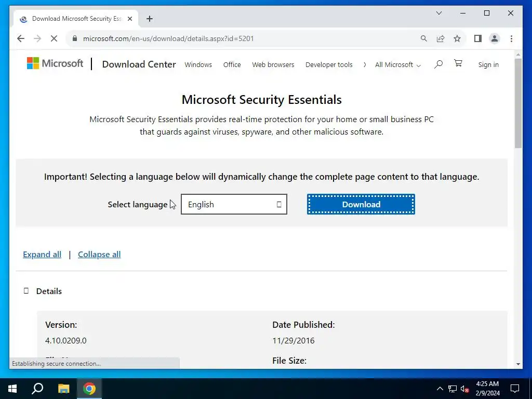This screenshot has width=532, height=399.
Task: Click the 'Date Published:' label
Action: point(303,325)
